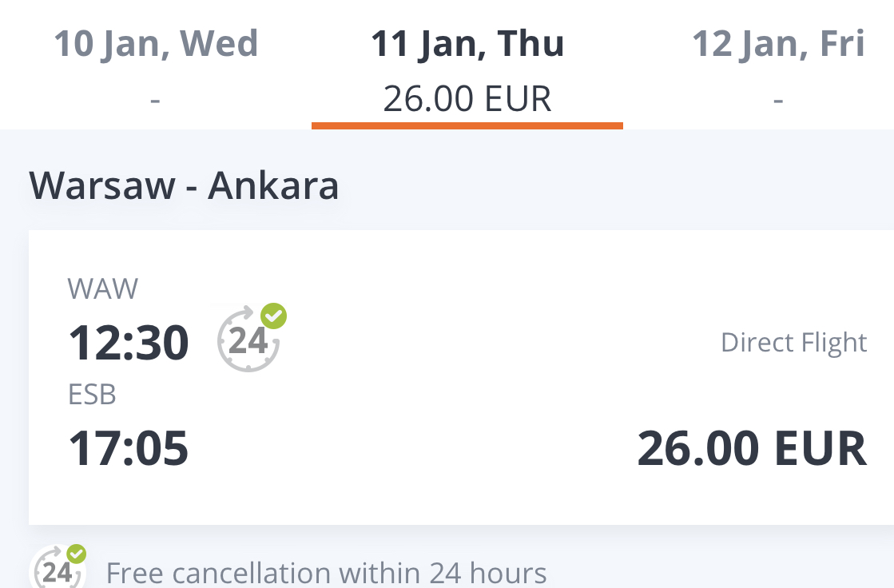The height and width of the screenshot is (588, 894).
Task: Click the 17:05 arrival time
Action: [x=129, y=449]
